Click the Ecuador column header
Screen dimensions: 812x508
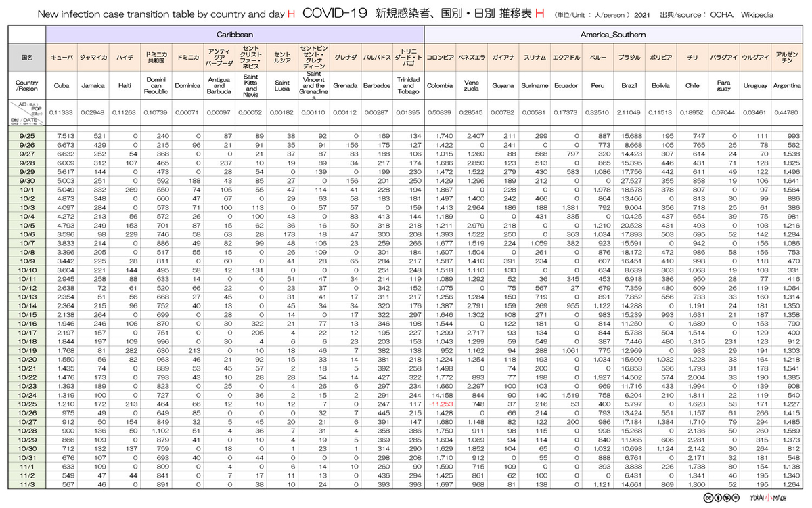point(565,86)
